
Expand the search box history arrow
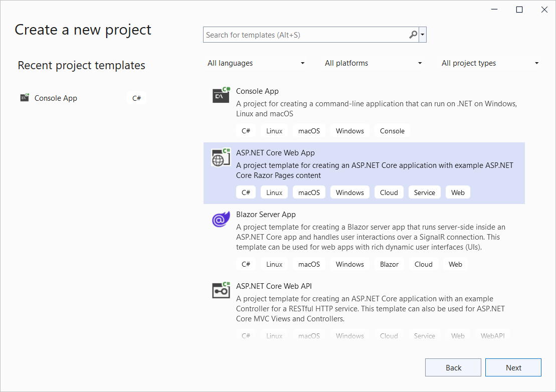coord(423,35)
